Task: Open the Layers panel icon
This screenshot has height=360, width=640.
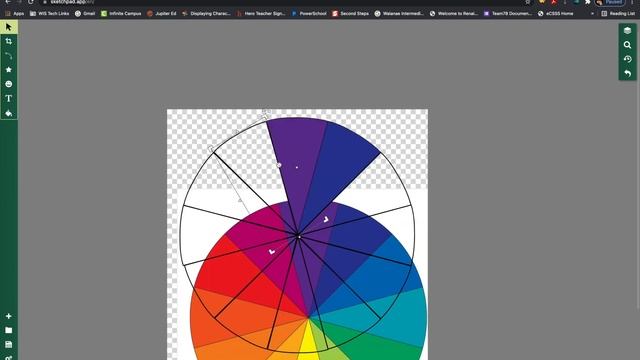Action: [x=628, y=31]
